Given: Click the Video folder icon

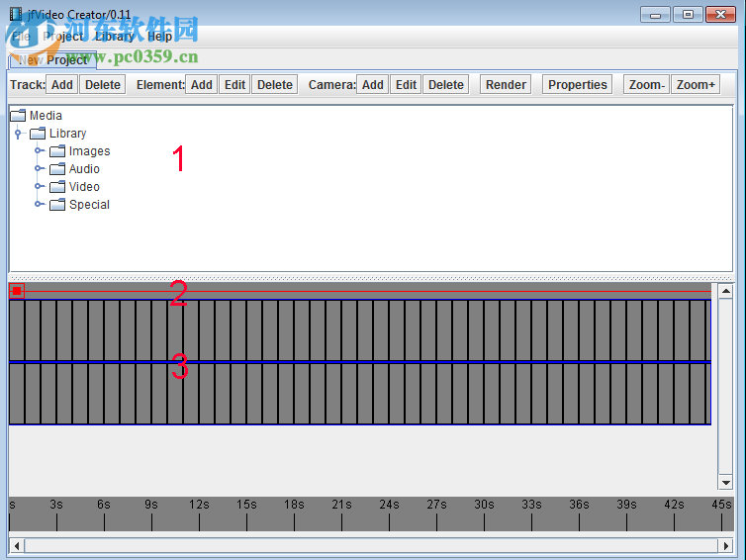Looking at the screenshot, I should [57, 187].
